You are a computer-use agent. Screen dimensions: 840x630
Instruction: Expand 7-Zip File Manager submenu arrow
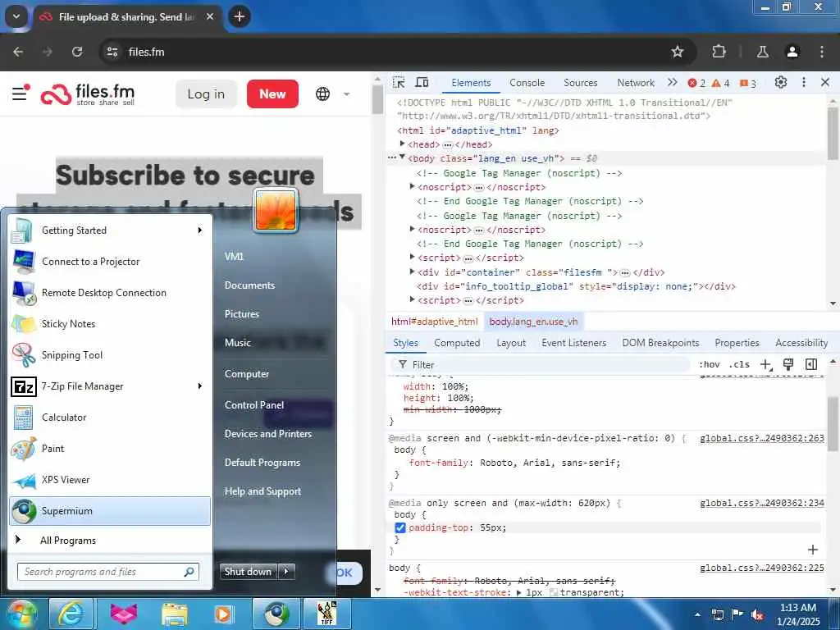coord(200,386)
